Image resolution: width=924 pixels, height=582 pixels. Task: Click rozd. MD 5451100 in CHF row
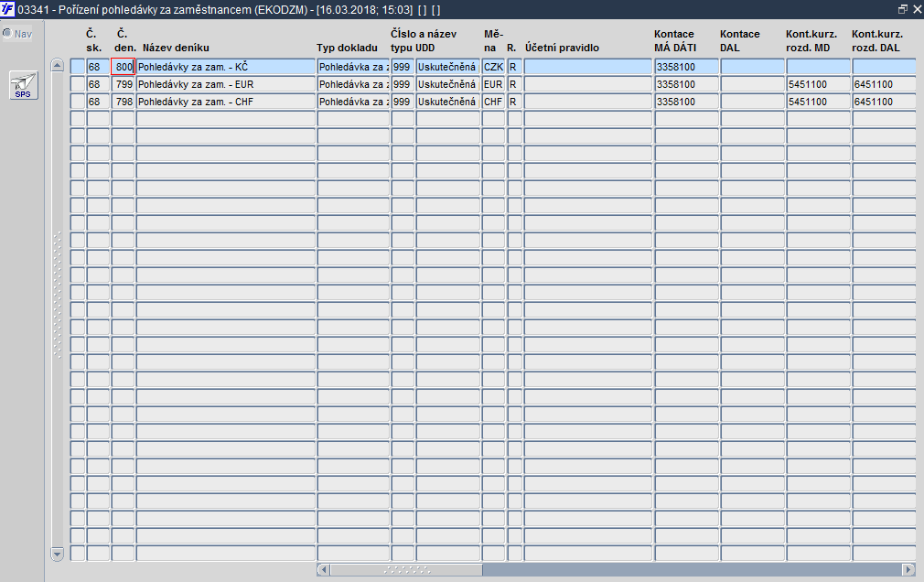pyautogui.click(x=819, y=102)
